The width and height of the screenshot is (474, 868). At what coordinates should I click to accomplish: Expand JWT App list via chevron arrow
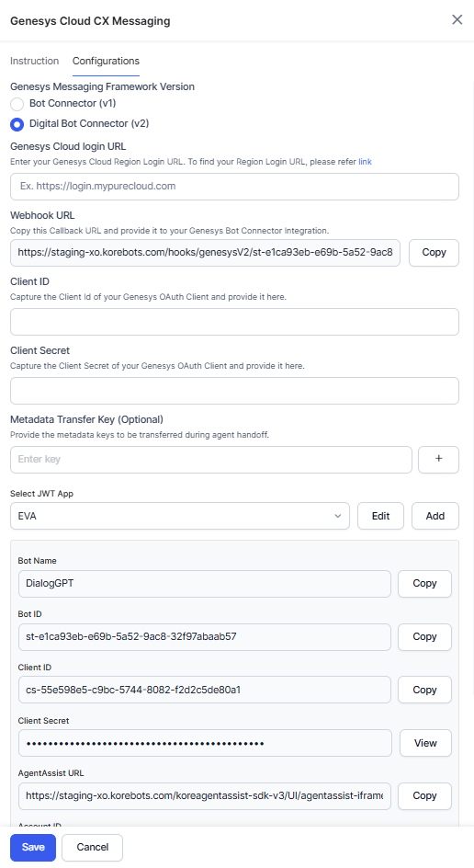point(337,516)
